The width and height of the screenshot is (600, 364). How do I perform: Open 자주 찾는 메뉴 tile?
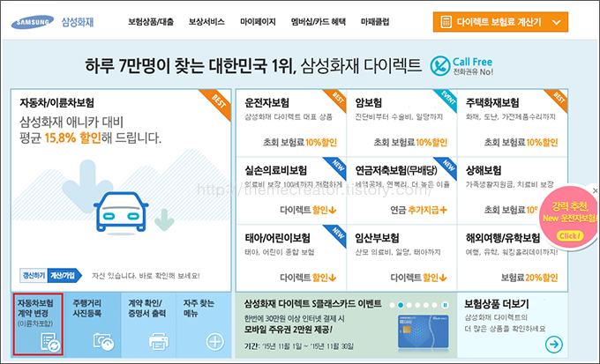tap(204, 325)
